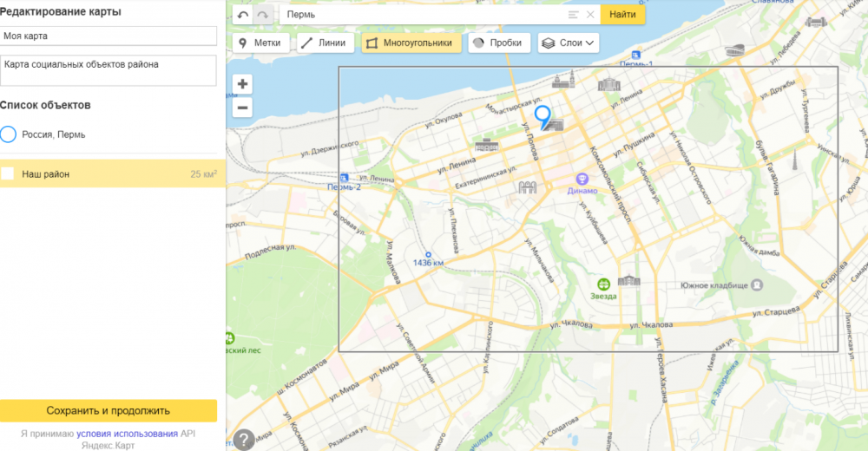Click the Наш район color swatch

coord(7,173)
